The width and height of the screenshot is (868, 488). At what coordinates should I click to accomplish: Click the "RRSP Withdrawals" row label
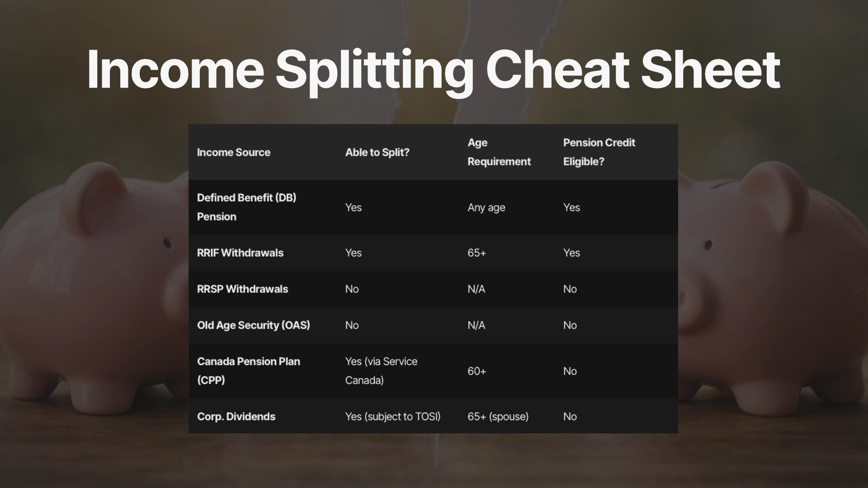242,289
